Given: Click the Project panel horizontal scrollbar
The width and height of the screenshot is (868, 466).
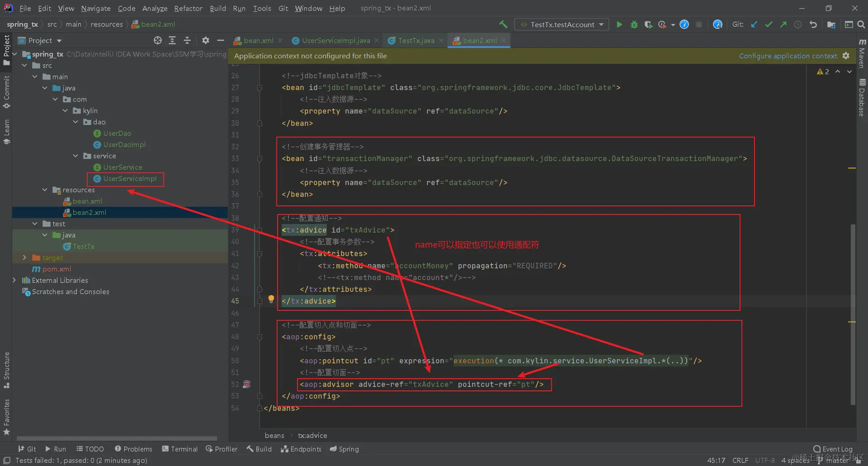Looking at the screenshot, I should coord(117,438).
